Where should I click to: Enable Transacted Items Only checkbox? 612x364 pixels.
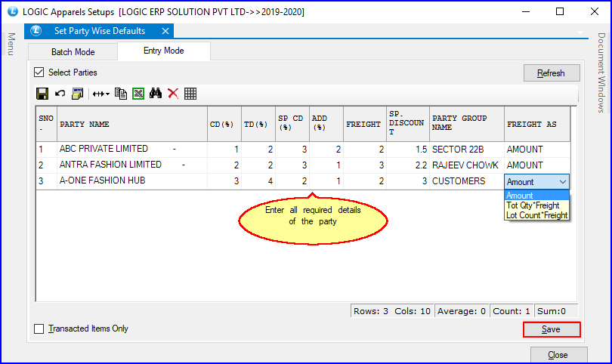(x=39, y=329)
